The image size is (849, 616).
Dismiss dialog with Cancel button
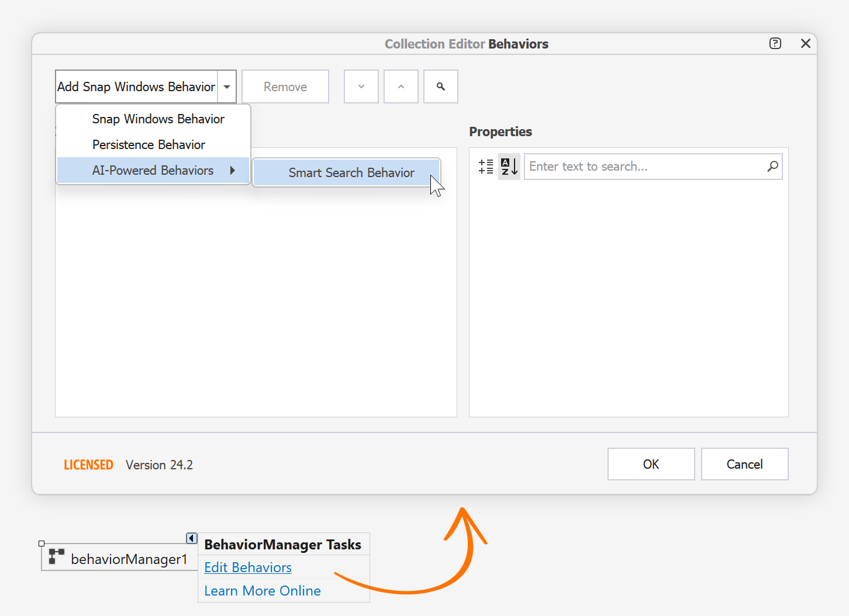[744, 464]
